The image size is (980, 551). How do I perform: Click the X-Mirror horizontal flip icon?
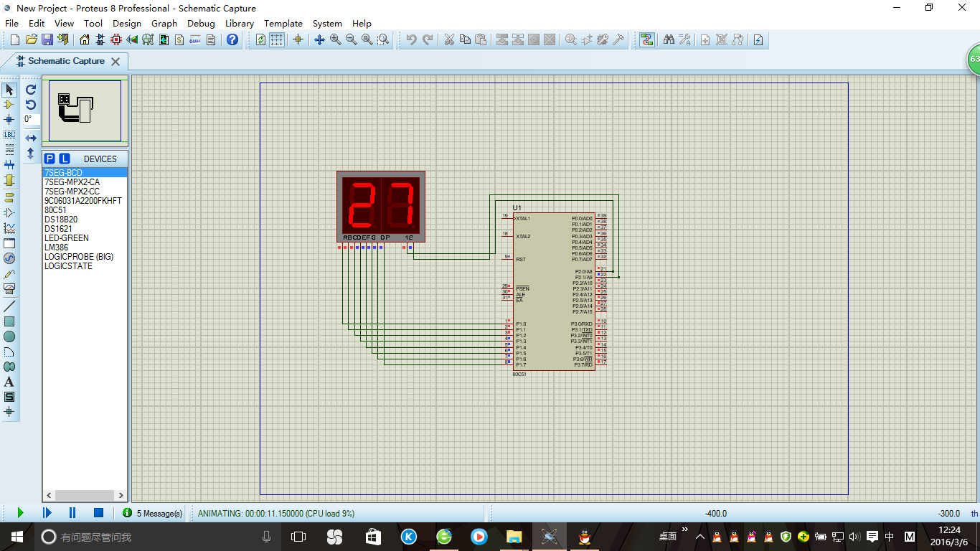(31, 138)
